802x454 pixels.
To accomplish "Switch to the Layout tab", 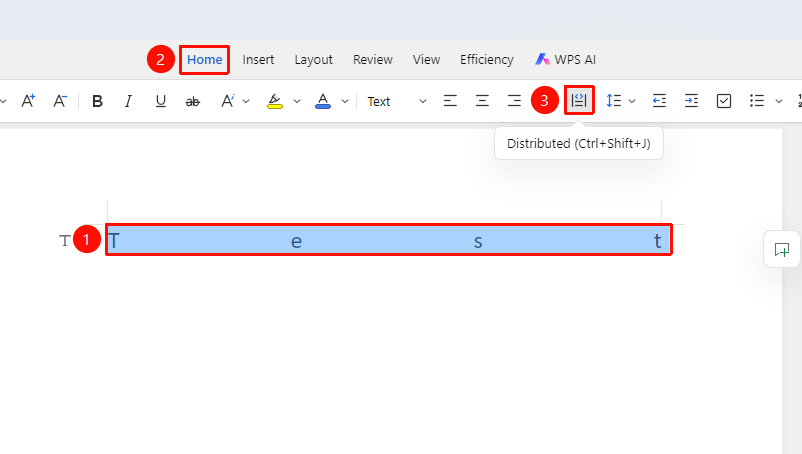I will coord(314,60).
